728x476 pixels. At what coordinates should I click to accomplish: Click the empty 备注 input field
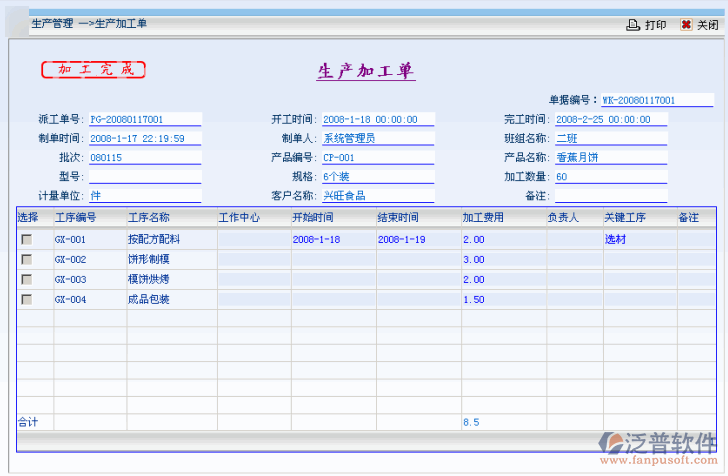(611, 195)
